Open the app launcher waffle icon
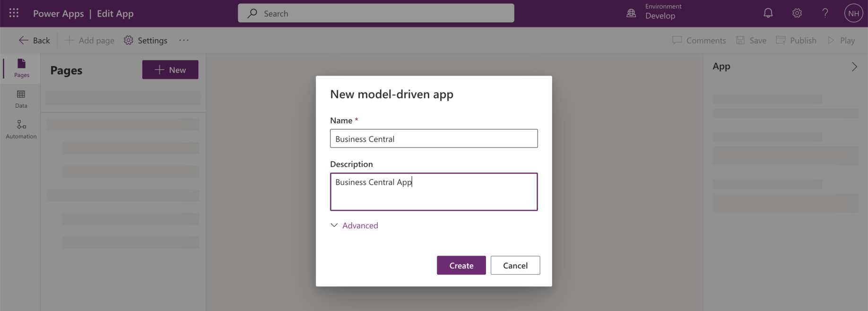This screenshot has width=868, height=311. [x=14, y=13]
